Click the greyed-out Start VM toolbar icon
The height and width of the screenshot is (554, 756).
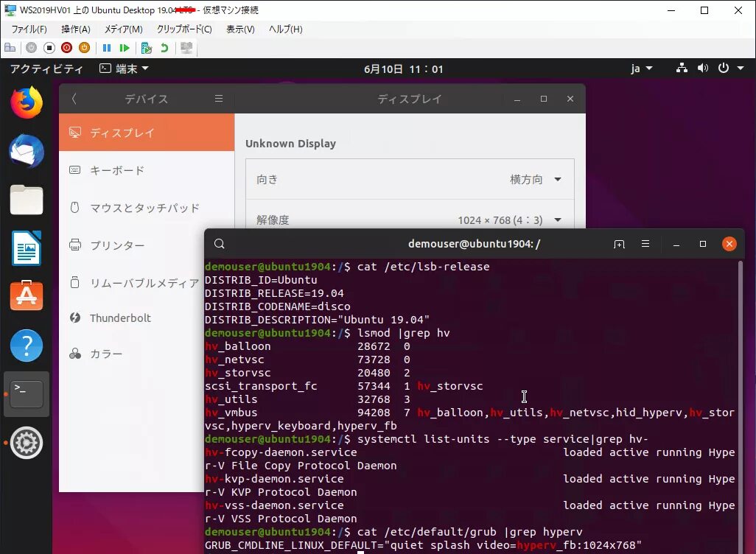32,48
